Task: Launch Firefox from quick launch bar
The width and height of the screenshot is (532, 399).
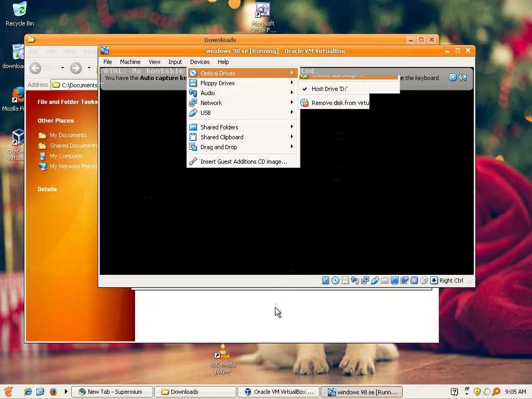Action: (x=54, y=392)
